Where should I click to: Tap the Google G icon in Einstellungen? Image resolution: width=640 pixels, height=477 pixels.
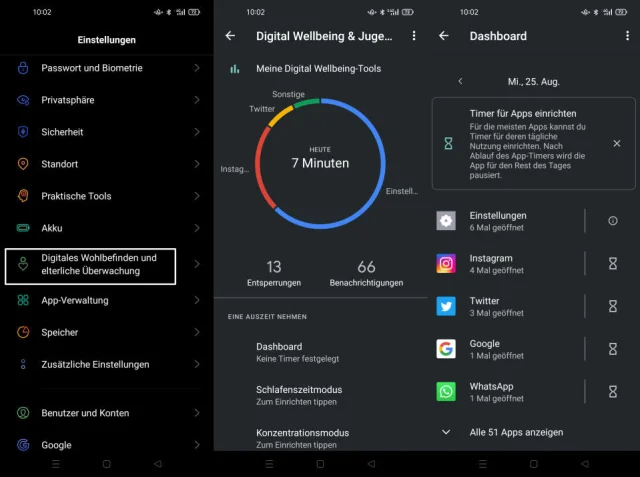point(23,444)
